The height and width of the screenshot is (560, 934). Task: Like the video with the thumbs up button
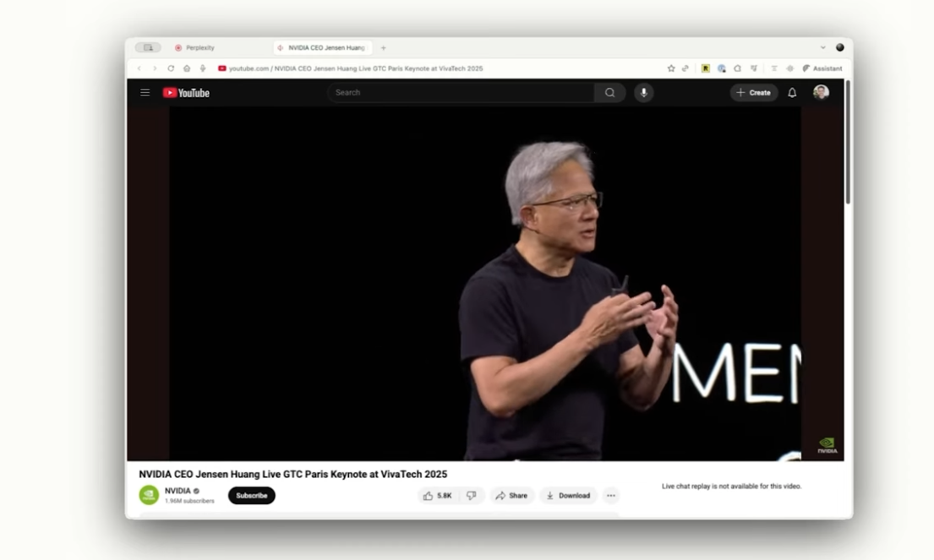click(x=438, y=496)
